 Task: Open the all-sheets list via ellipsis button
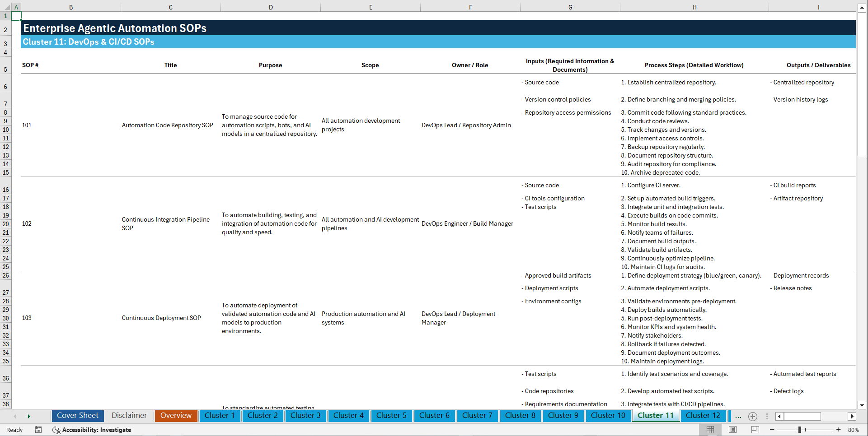(738, 416)
